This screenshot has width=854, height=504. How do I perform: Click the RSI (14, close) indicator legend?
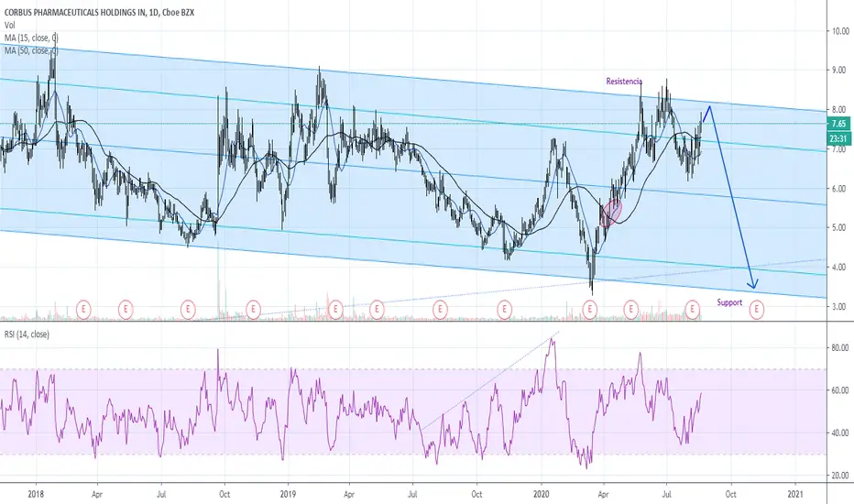click(27, 334)
